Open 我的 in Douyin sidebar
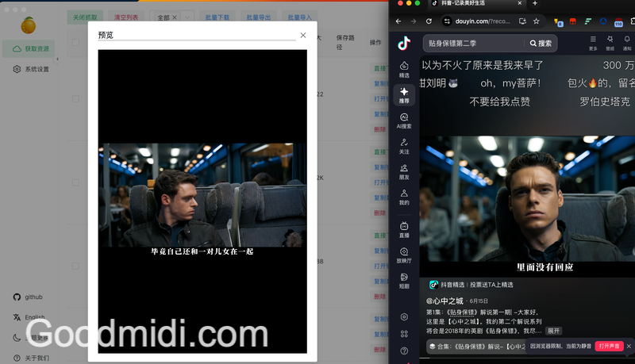This screenshot has height=364, width=635. (x=404, y=197)
